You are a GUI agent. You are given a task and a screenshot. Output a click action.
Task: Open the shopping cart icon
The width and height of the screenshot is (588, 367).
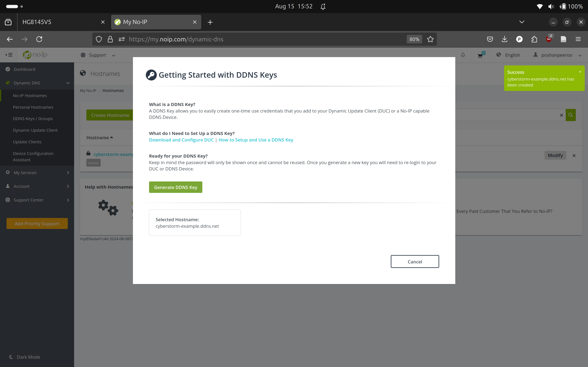pos(480,55)
